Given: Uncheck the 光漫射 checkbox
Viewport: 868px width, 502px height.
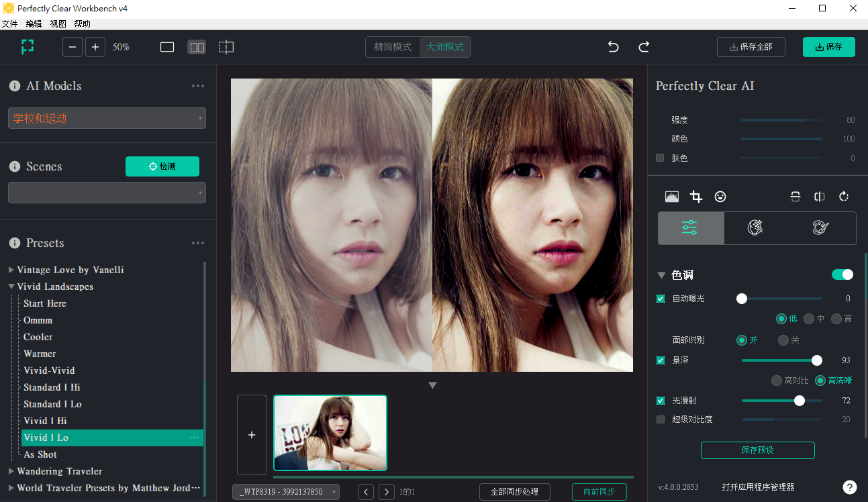Looking at the screenshot, I should (x=661, y=401).
